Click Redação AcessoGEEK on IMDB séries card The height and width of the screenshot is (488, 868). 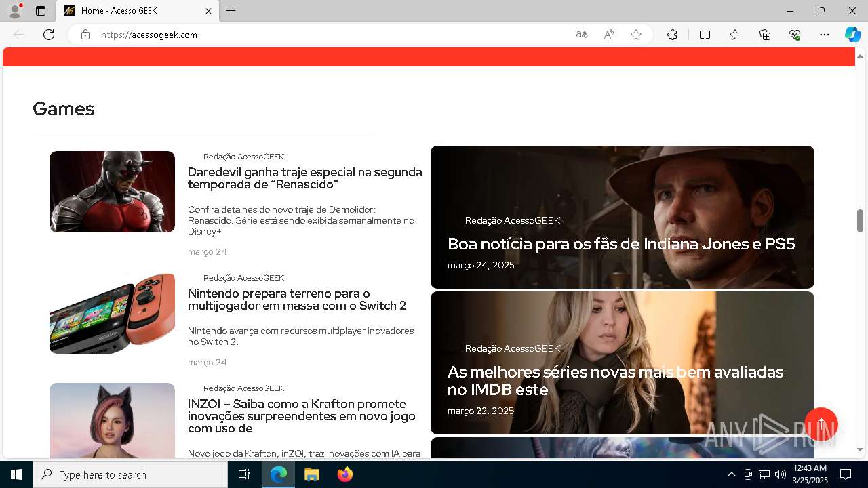click(x=513, y=348)
